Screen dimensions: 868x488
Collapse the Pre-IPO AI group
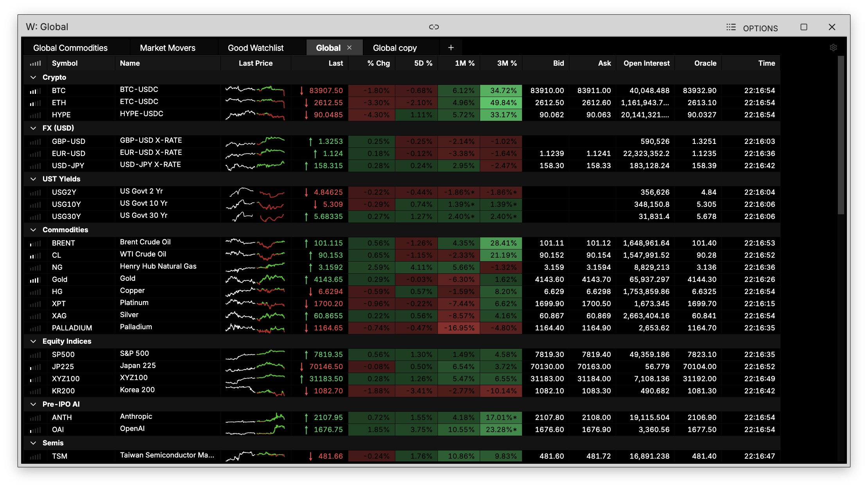(x=33, y=404)
